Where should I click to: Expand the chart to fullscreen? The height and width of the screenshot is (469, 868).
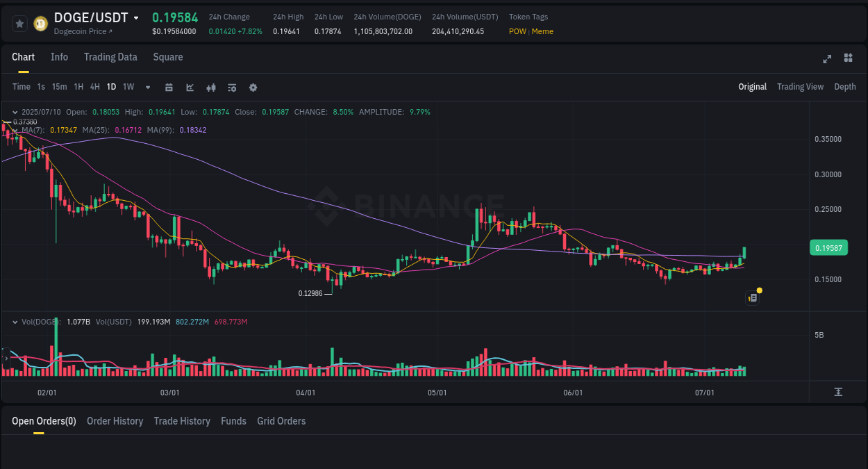pyautogui.click(x=826, y=58)
